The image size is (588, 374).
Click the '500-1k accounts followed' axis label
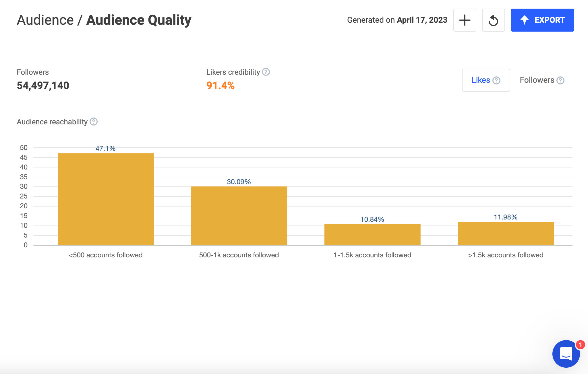click(x=239, y=255)
